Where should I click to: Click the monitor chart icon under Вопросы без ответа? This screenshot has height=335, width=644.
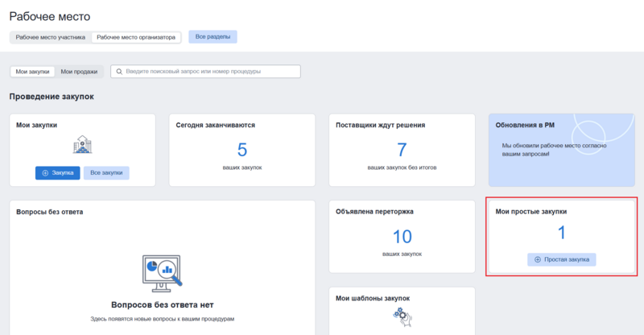click(x=161, y=275)
